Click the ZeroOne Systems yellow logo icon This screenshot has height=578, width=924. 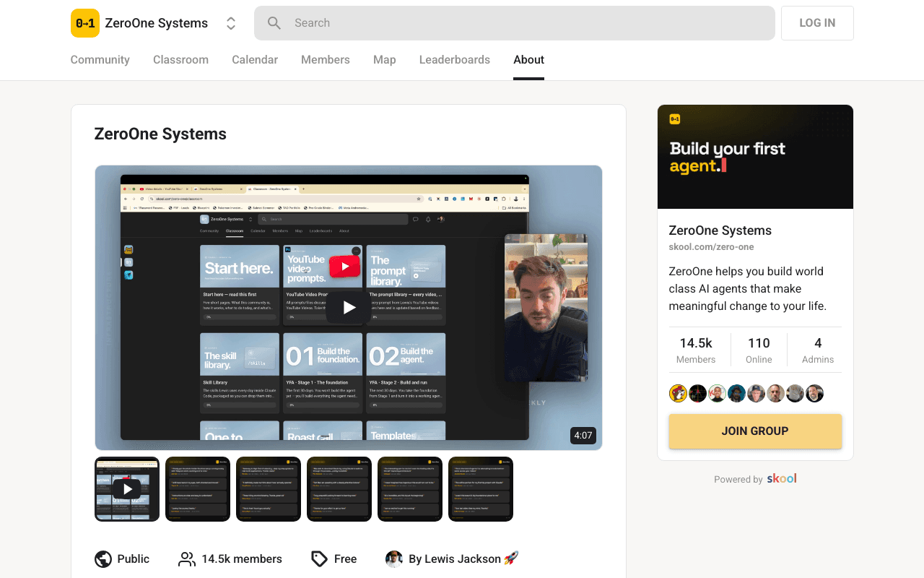tap(84, 23)
